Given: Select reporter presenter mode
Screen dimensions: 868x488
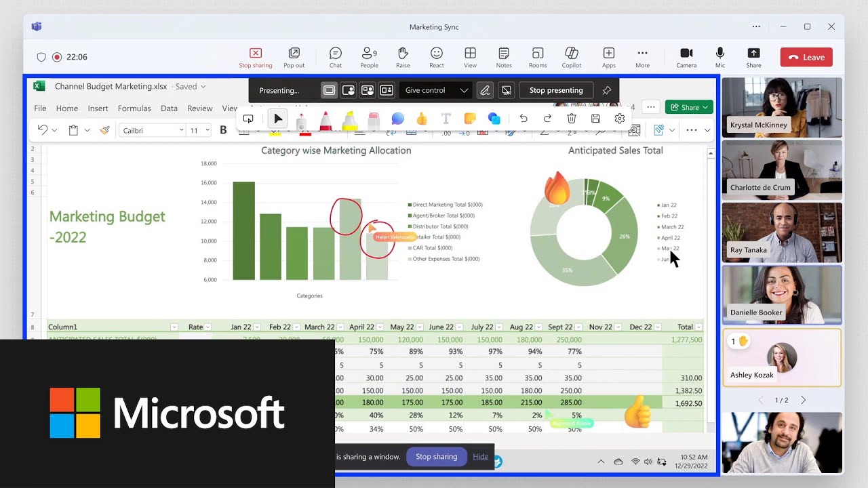Looking at the screenshot, I should click(387, 90).
